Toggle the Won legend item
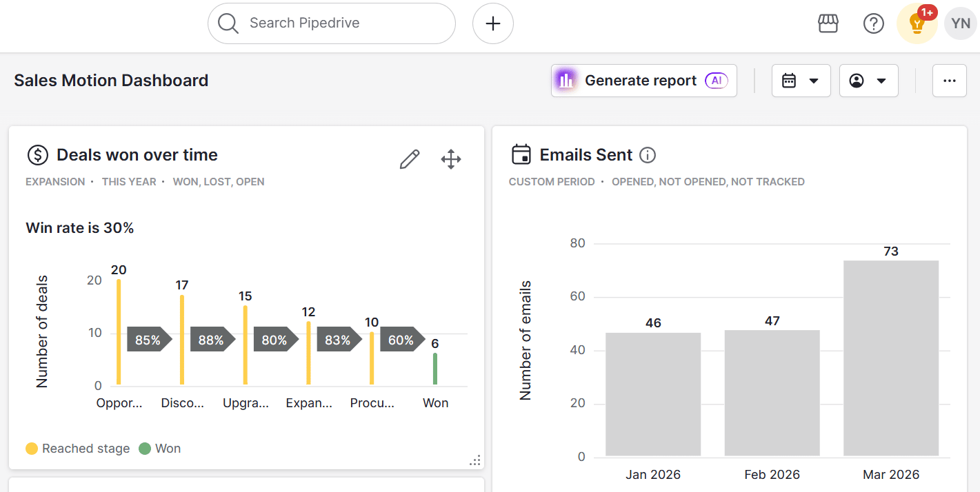980x492 pixels. point(159,449)
